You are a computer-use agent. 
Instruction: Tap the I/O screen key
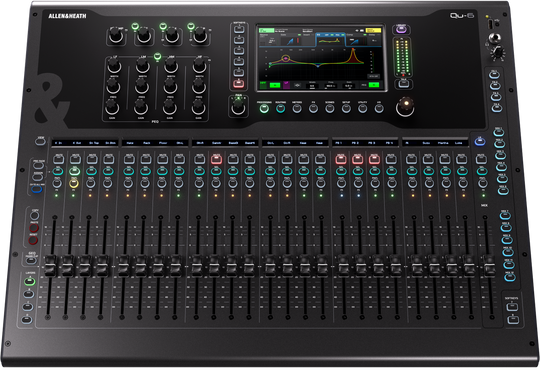(379, 109)
